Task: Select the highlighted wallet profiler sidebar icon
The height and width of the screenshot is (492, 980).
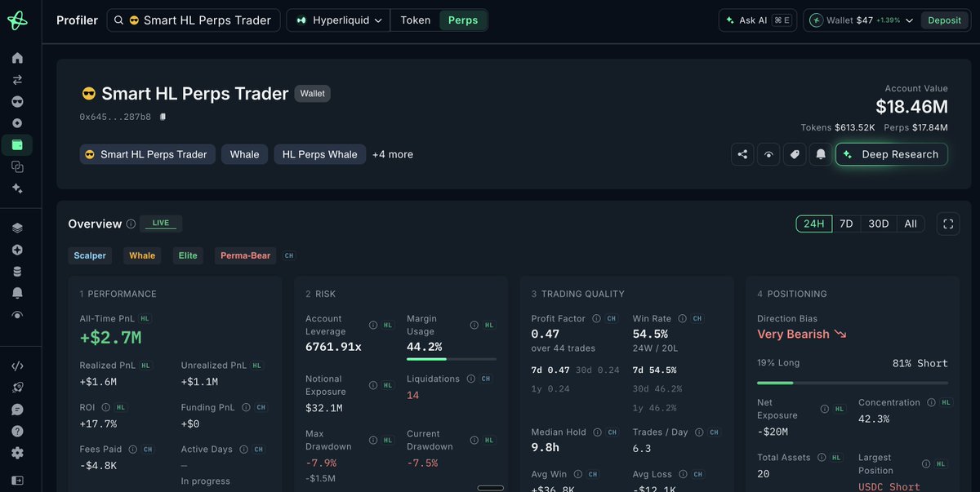Action: (17, 145)
